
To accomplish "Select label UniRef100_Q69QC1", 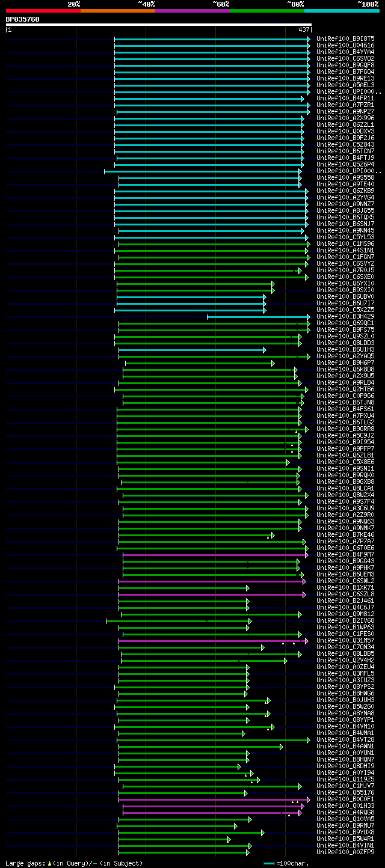I will coord(345,323).
